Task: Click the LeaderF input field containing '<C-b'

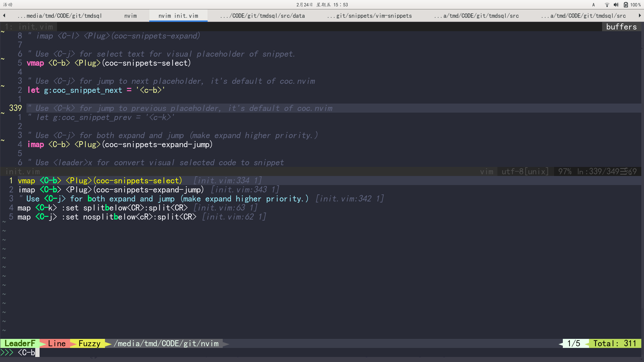Action: coord(27,352)
